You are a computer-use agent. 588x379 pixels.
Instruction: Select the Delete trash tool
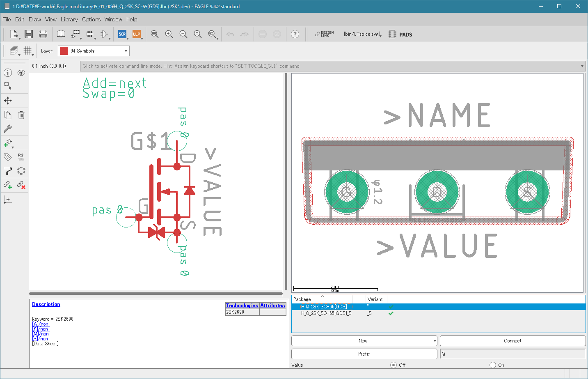click(x=21, y=115)
